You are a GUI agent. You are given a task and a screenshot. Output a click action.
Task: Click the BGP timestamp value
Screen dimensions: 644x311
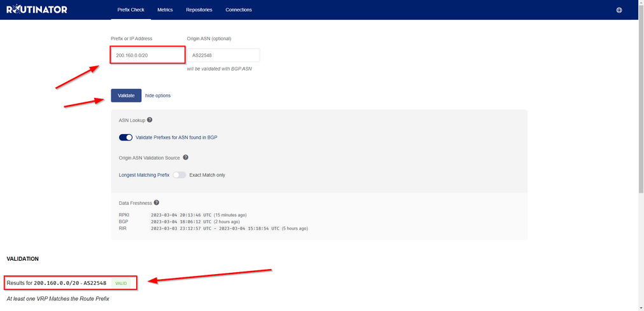[x=181, y=221]
